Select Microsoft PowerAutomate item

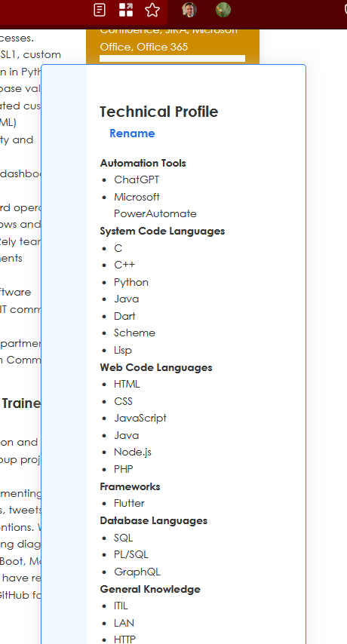click(x=155, y=205)
